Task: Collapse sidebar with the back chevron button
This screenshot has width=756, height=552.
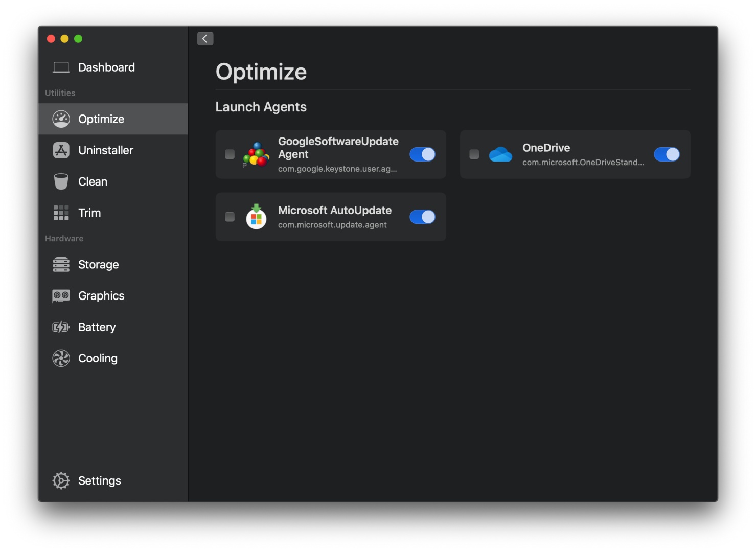Action: click(x=205, y=39)
